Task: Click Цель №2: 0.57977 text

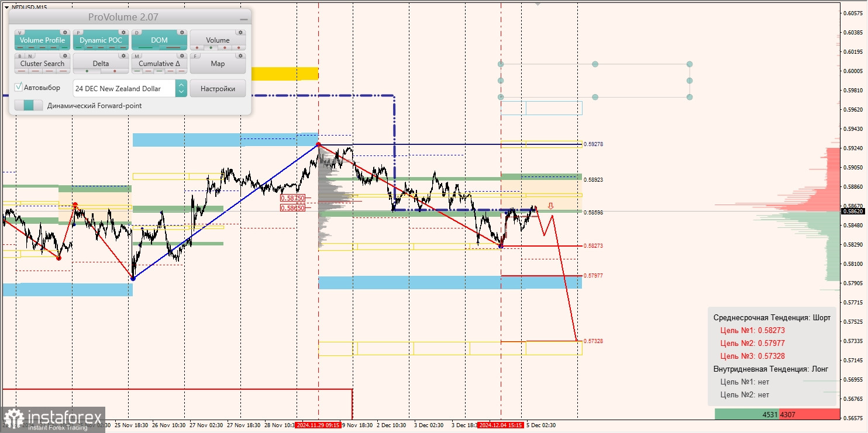Action: point(752,343)
